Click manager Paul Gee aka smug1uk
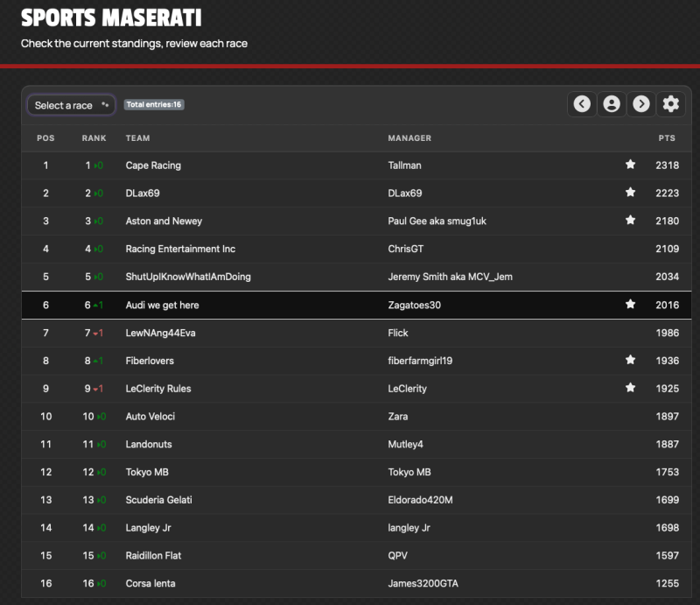The image size is (700, 605). click(x=437, y=221)
